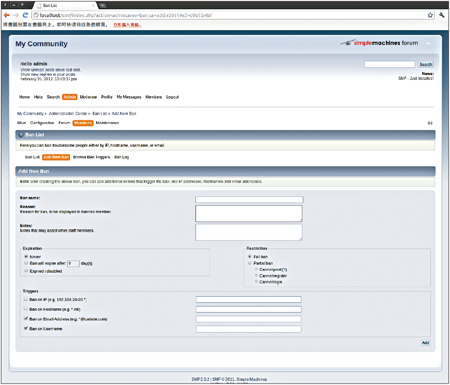Select the Full ban radio button

point(249,257)
